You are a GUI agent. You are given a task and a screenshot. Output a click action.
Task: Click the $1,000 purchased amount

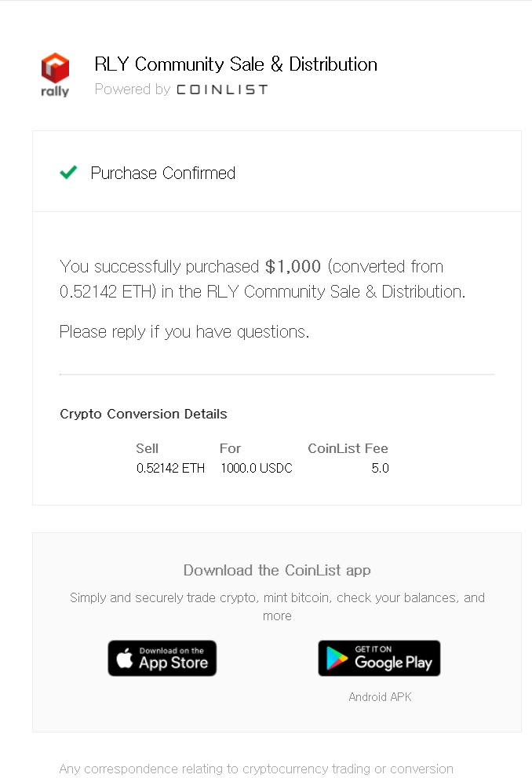click(293, 266)
